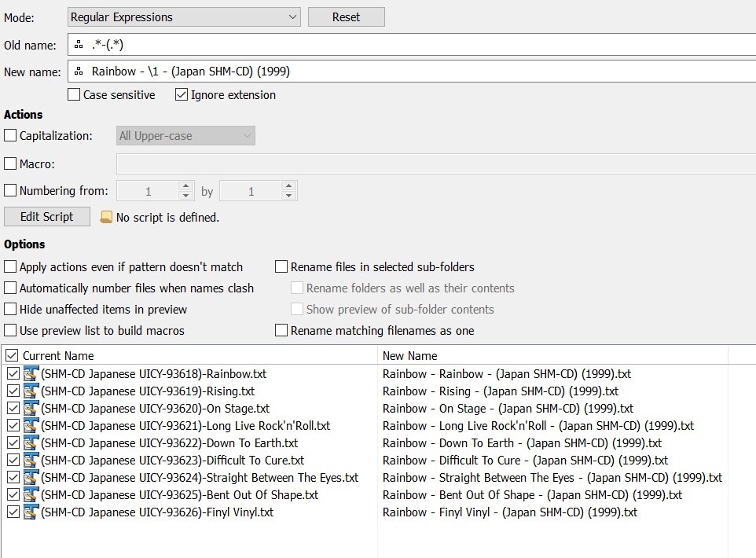Click the New Name column header
The image size is (756, 558).
409,356
